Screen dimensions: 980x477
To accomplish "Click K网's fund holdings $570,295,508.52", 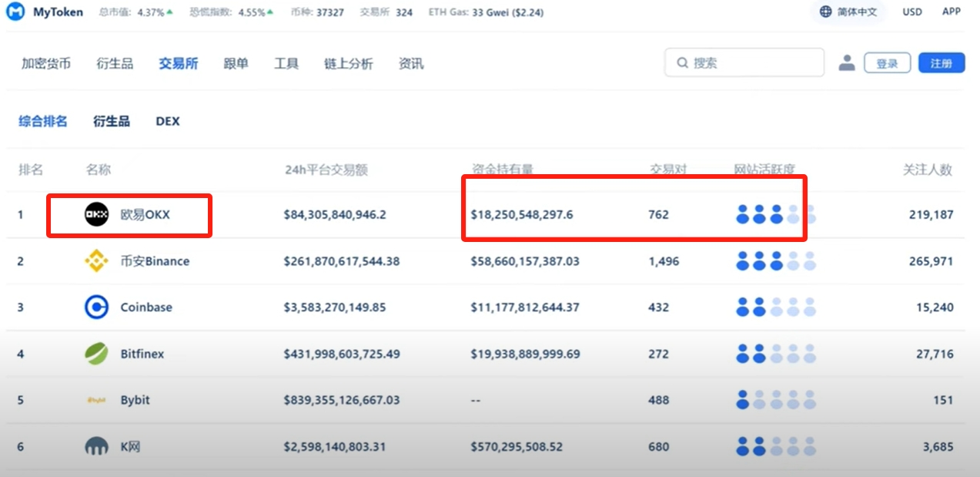I will 515,446.
